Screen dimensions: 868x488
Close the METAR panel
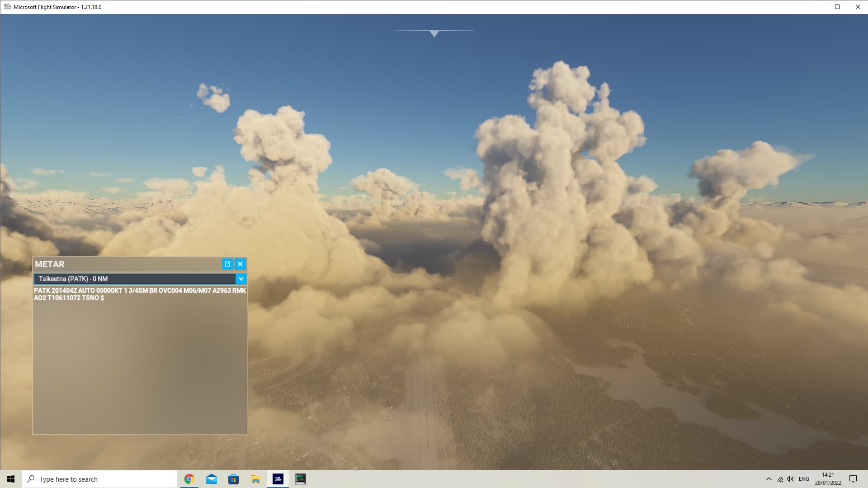tap(241, 264)
